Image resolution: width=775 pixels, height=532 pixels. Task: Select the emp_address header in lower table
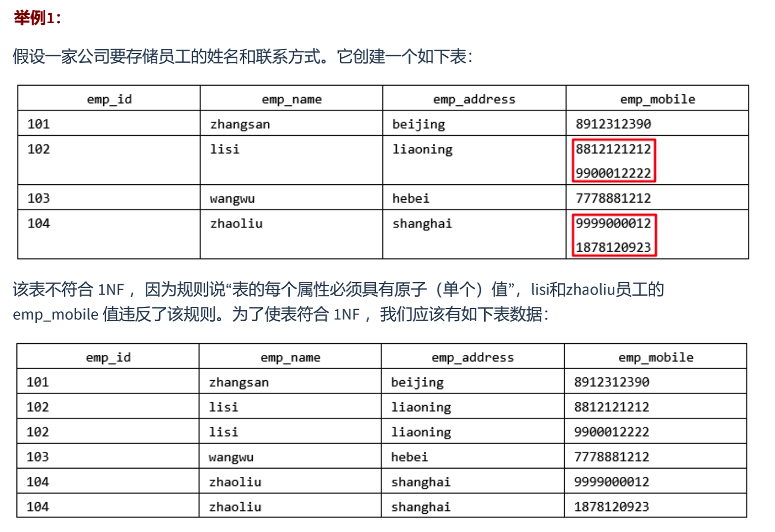tap(473, 358)
